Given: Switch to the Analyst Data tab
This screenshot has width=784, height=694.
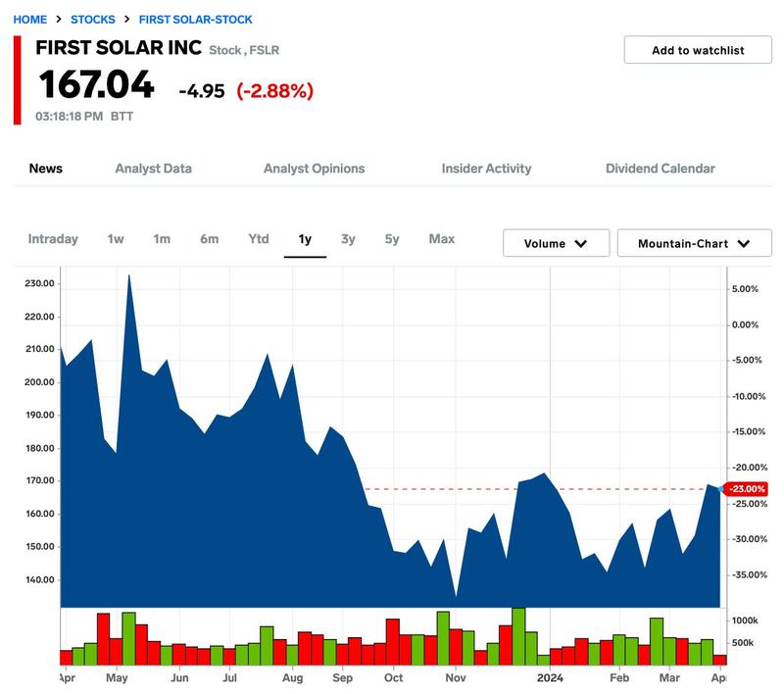Looking at the screenshot, I should (154, 169).
